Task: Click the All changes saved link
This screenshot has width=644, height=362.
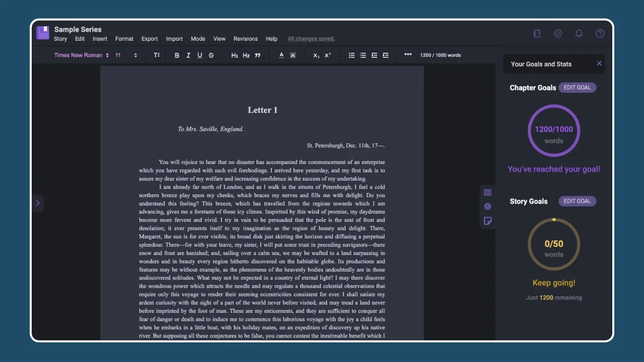Action: point(311,38)
